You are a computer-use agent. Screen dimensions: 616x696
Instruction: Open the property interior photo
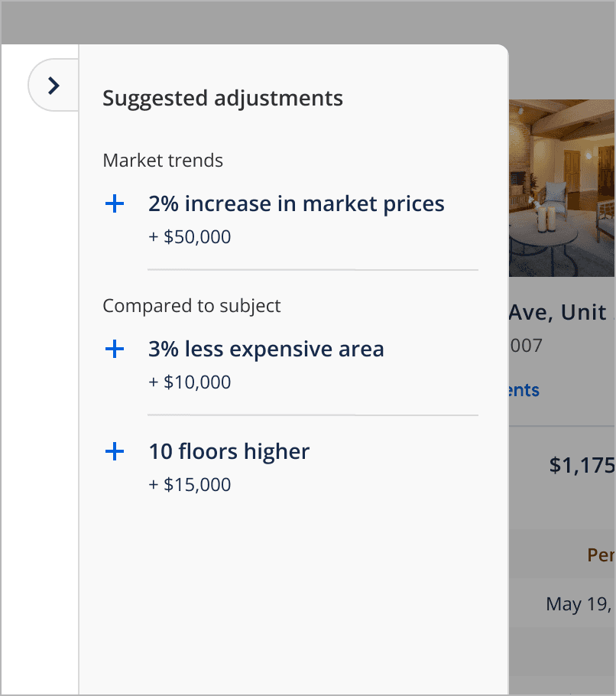(x=562, y=187)
